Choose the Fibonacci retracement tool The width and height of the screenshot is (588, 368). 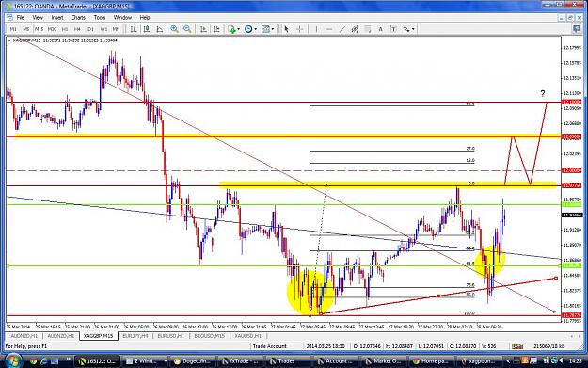pyautogui.click(x=368, y=29)
